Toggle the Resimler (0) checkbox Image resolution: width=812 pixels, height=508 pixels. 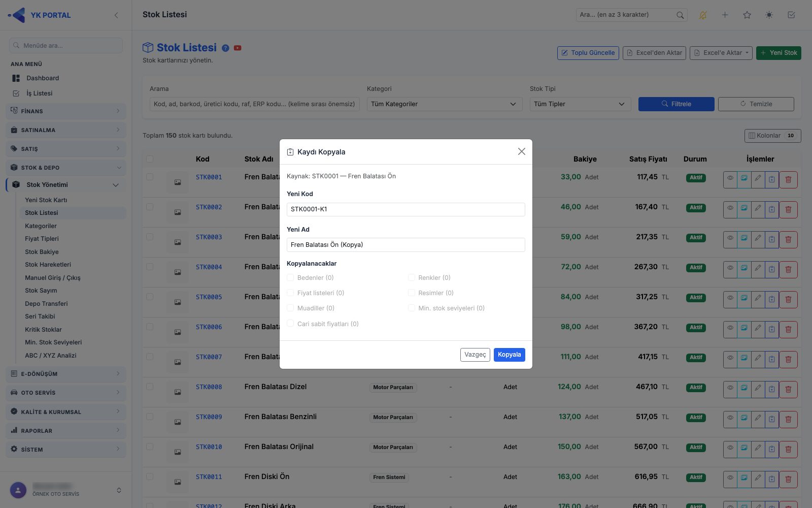click(x=412, y=293)
